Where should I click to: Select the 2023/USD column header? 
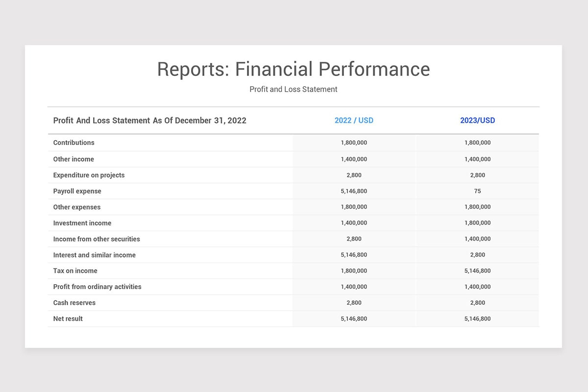pos(478,120)
